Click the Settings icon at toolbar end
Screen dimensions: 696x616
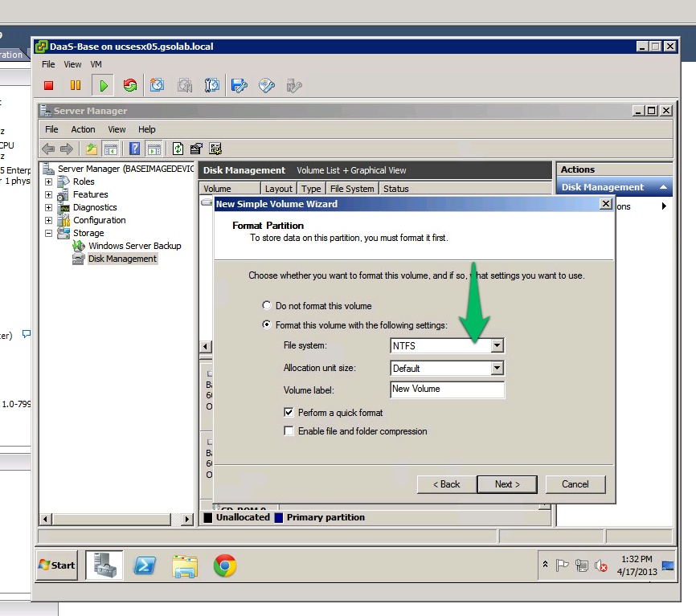[x=215, y=149]
